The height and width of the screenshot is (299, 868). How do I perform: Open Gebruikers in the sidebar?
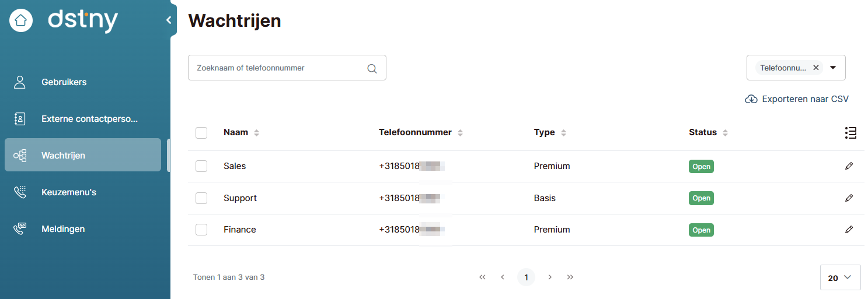click(64, 82)
